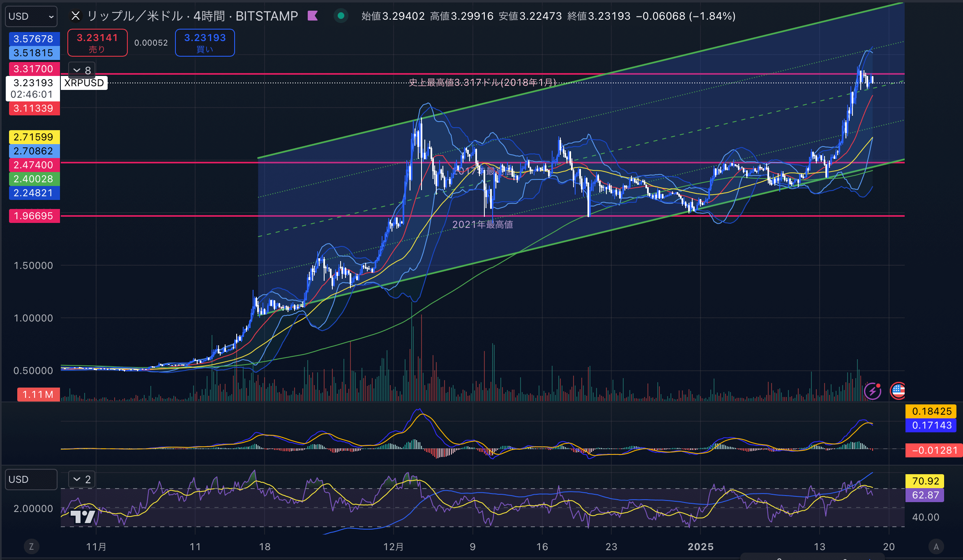Viewport: 963px width, 560px height.
Task: Click the green market status dot
Action: 341,16
